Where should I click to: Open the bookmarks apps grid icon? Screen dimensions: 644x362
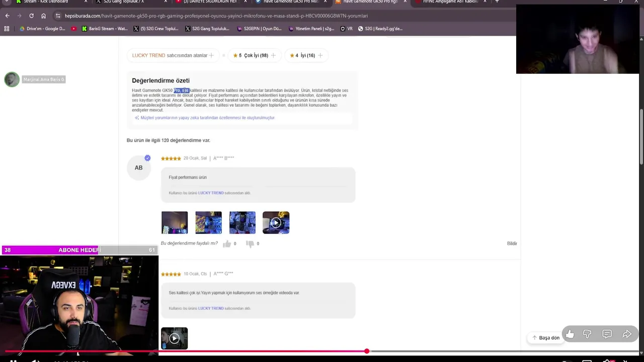coord(7,29)
